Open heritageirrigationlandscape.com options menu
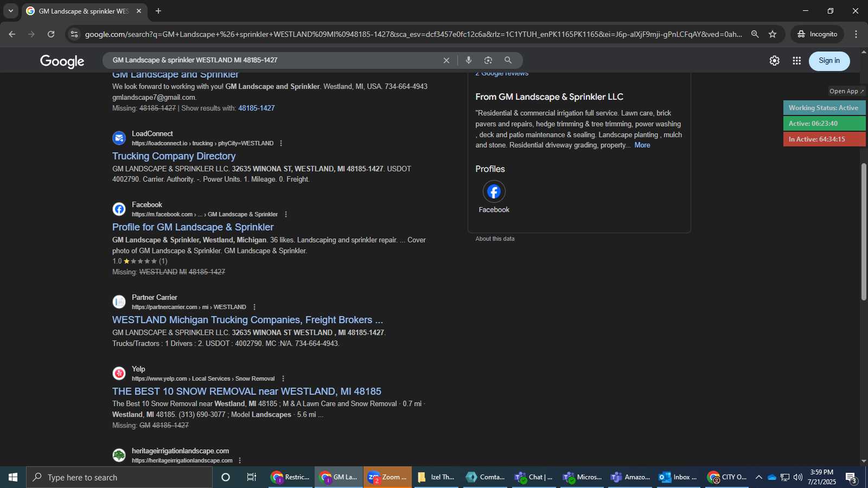 (x=240, y=461)
